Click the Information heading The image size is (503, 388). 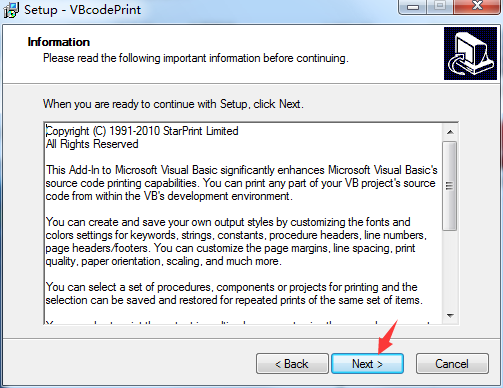click(59, 42)
